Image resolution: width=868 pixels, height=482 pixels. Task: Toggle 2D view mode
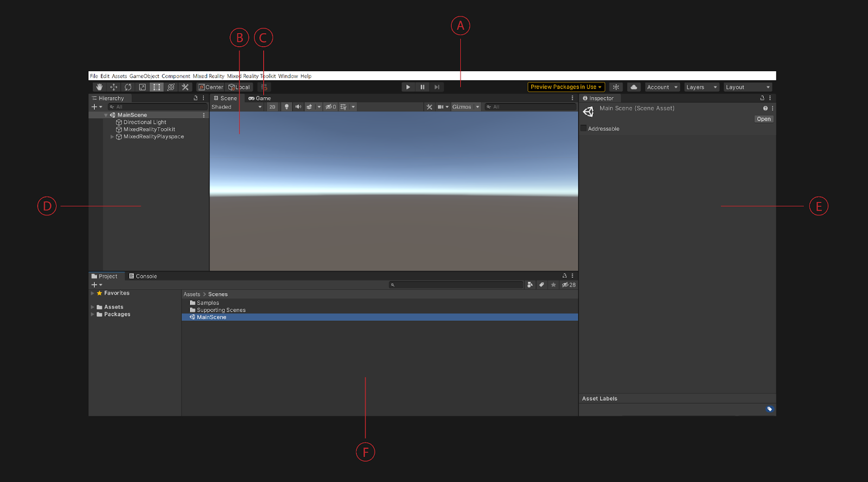[x=272, y=107]
